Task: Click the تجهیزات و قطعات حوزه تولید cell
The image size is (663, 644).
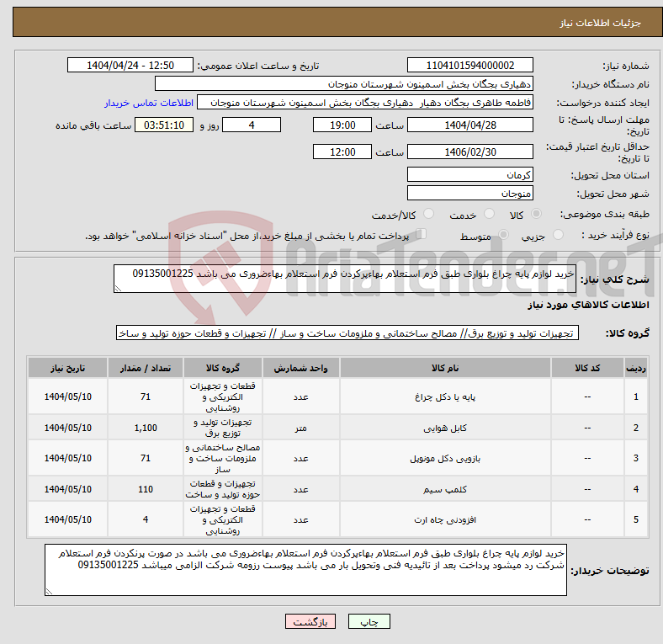Action: click(x=223, y=489)
